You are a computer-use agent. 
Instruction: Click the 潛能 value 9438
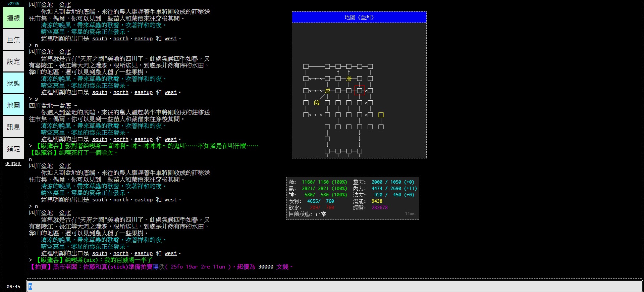pos(377,201)
